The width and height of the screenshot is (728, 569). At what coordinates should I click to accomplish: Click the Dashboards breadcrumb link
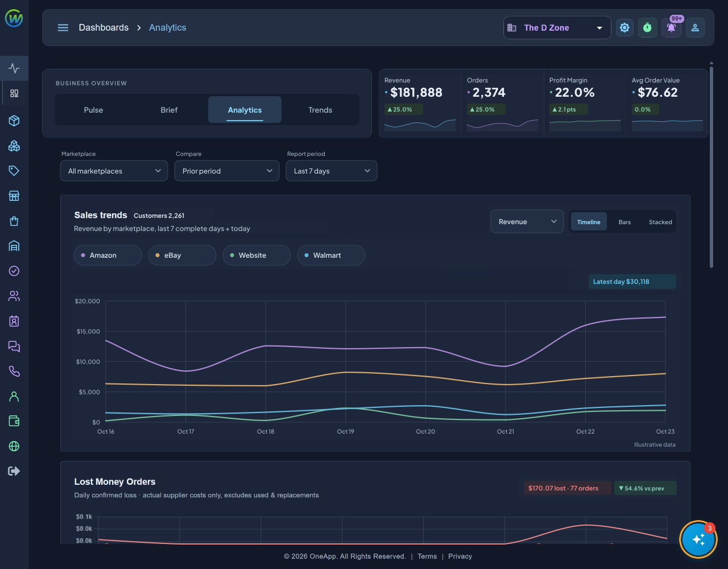click(104, 27)
